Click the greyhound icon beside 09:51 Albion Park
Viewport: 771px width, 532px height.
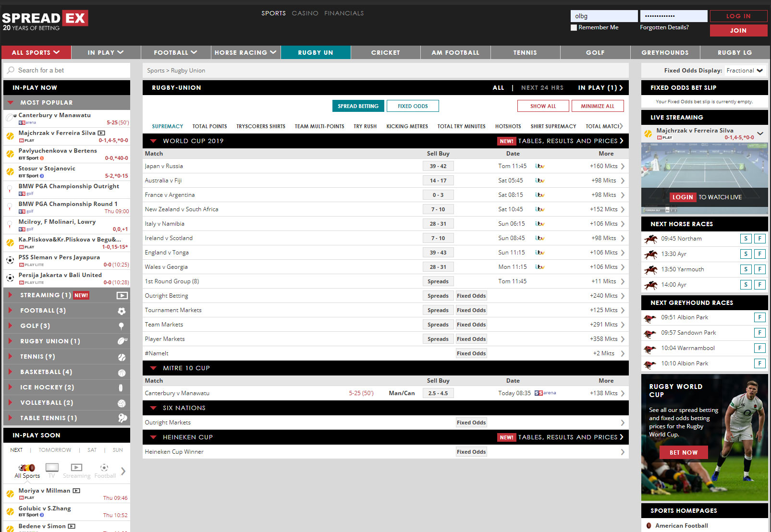point(650,318)
